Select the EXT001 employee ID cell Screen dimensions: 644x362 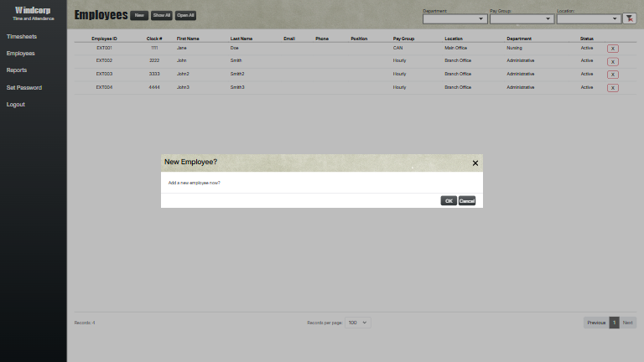point(104,48)
